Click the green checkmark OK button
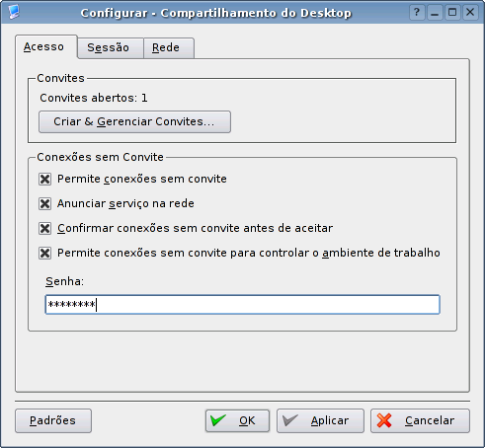 [x=237, y=420]
